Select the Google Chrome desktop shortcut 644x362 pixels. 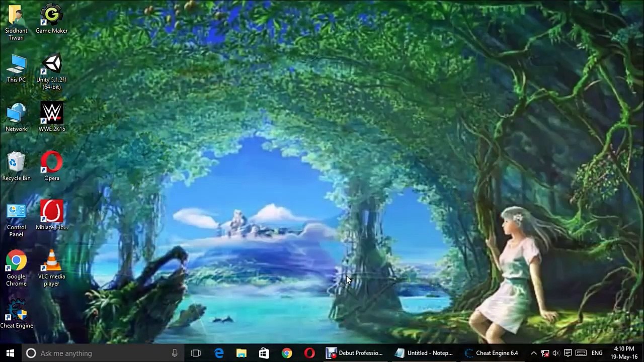tap(16, 269)
